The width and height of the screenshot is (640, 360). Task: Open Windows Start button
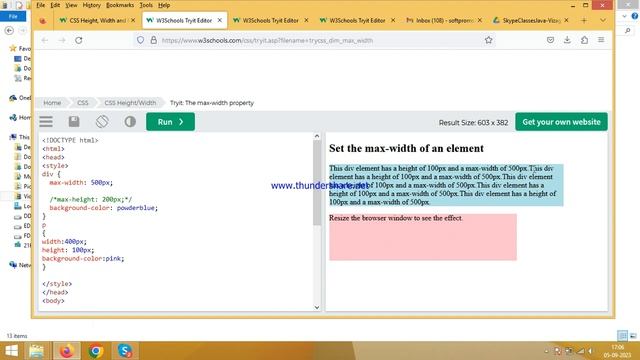[12, 351]
